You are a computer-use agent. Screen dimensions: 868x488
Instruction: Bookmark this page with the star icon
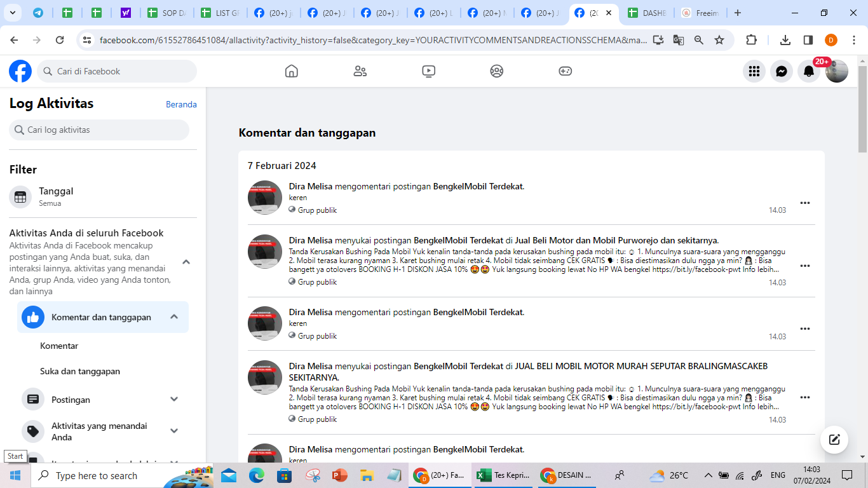(x=719, y=40)
